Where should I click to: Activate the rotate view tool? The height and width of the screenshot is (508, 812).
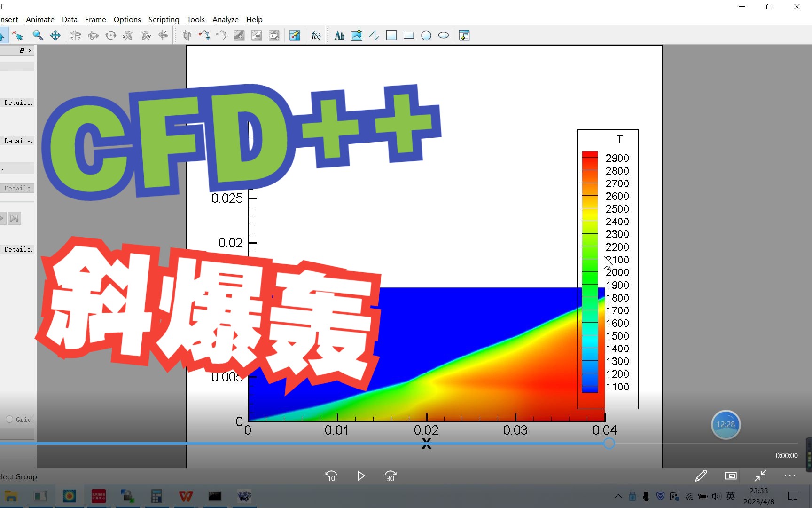tap(110, 35)
